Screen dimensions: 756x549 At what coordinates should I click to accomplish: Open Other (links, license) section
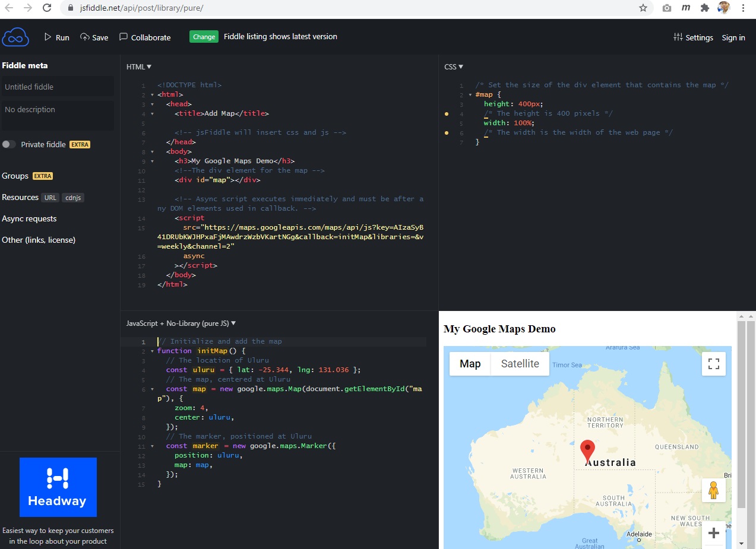(39, 240)
